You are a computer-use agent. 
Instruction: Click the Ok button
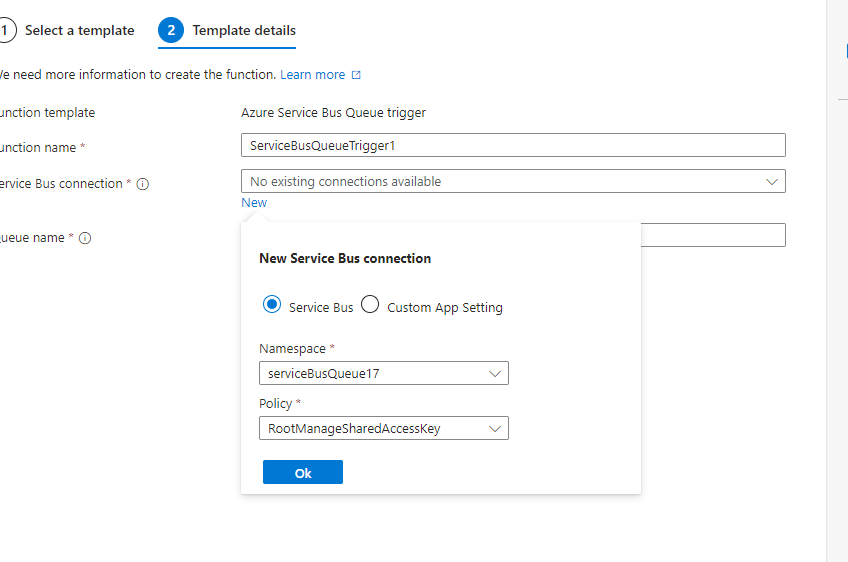click(303, 472)
